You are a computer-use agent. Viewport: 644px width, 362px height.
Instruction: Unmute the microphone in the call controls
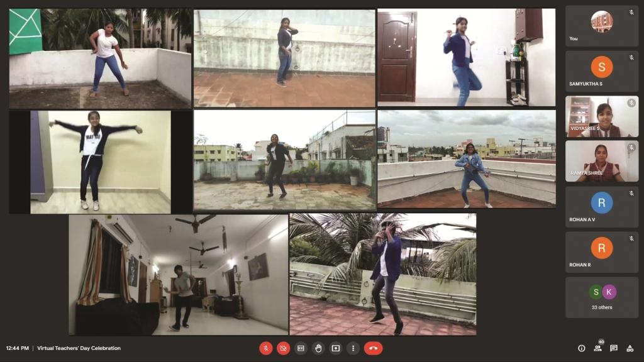point(266,348)
